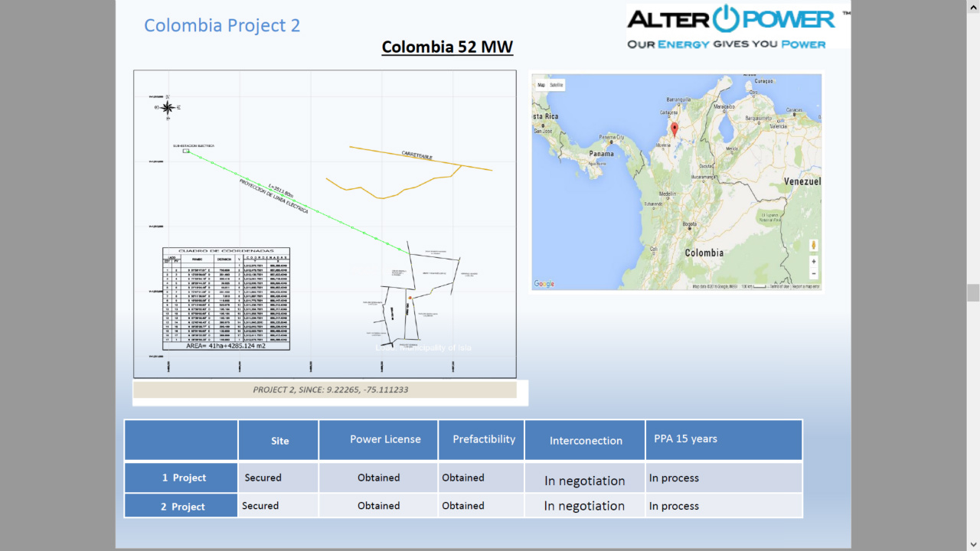Click the AlterPower logo
The image size is (980, 551).
[738, 26]
